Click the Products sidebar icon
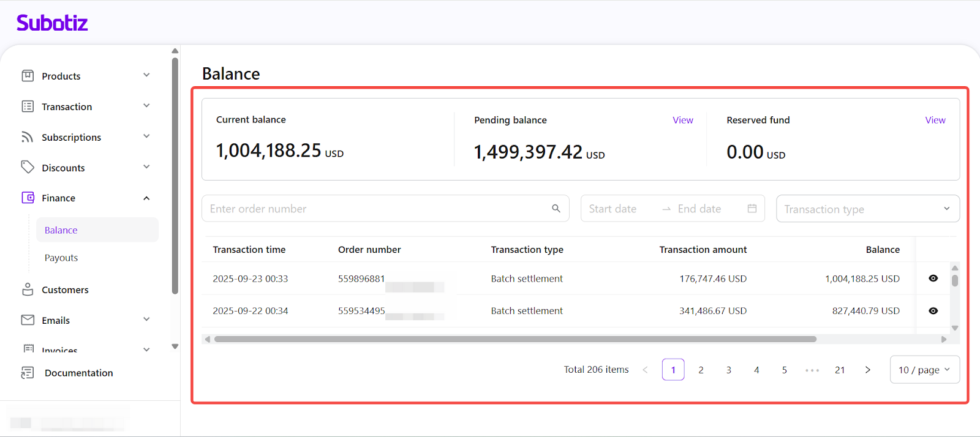The width and height of the screenshot is (980, 437). tap(28, 76)
